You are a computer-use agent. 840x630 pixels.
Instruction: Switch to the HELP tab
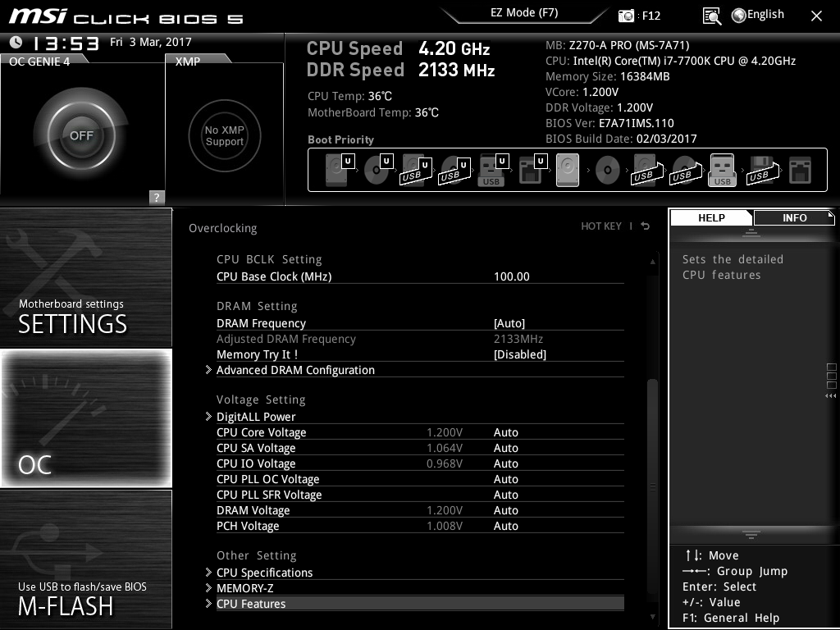click(711, 217)
